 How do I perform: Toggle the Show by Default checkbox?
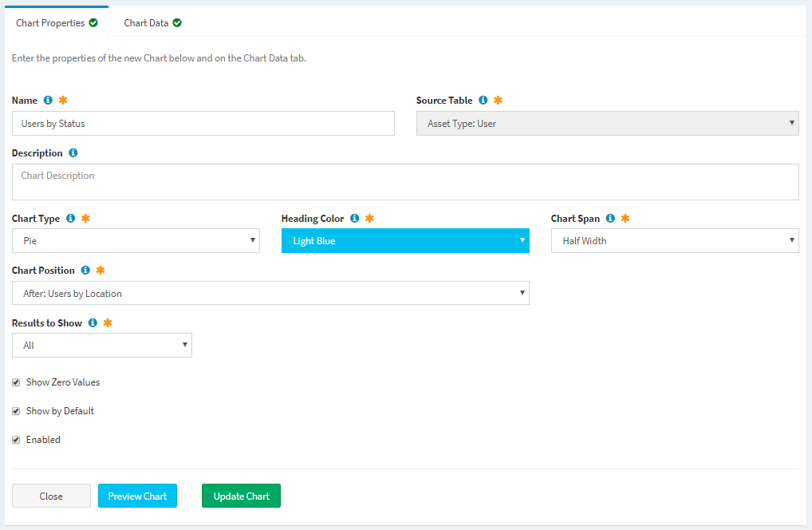17,411
